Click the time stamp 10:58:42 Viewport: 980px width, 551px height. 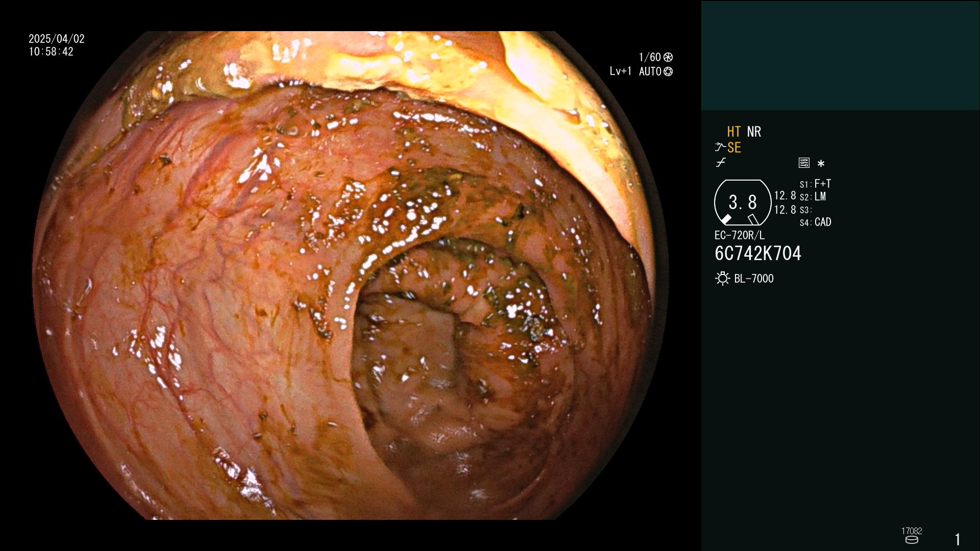click(51, 52)
